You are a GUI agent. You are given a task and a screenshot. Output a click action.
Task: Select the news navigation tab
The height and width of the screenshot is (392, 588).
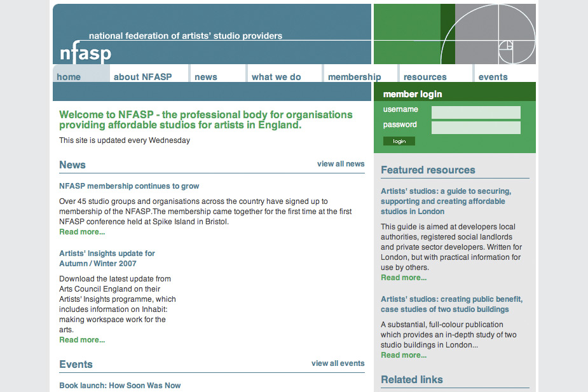[206, 77]
